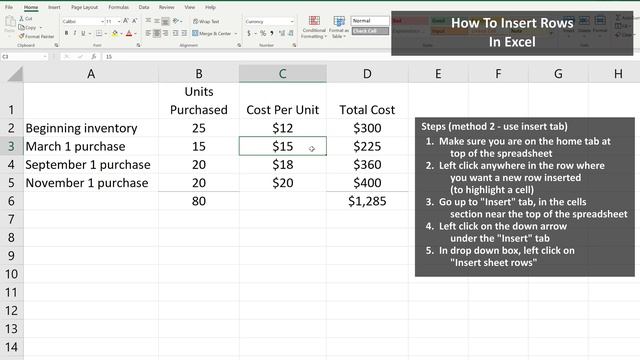
Task: Switch to the Review tab
Action: point(167,7)
